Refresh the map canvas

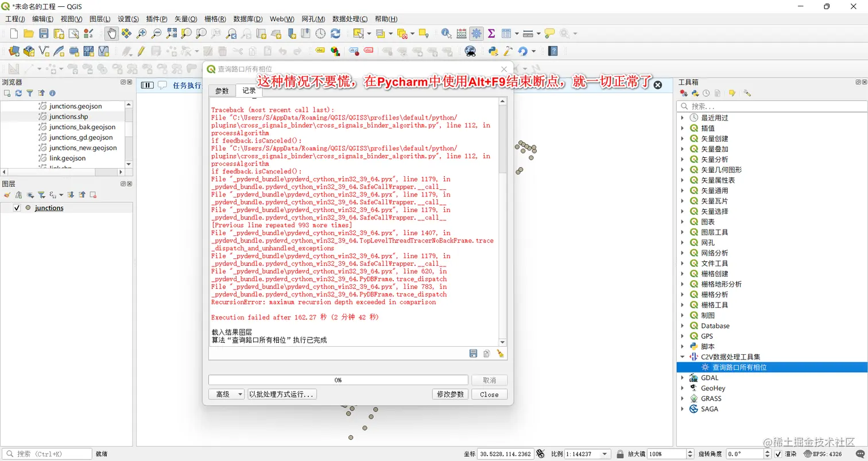(335, 34)
